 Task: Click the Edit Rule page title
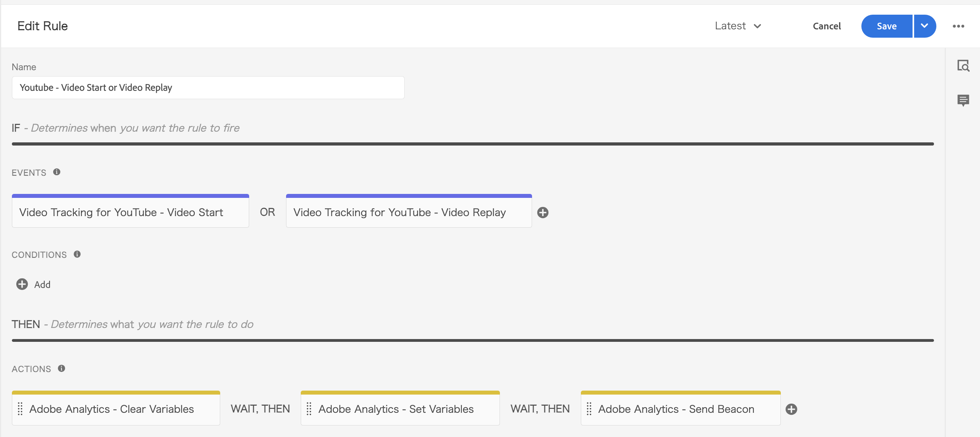[x=43, y=26]
